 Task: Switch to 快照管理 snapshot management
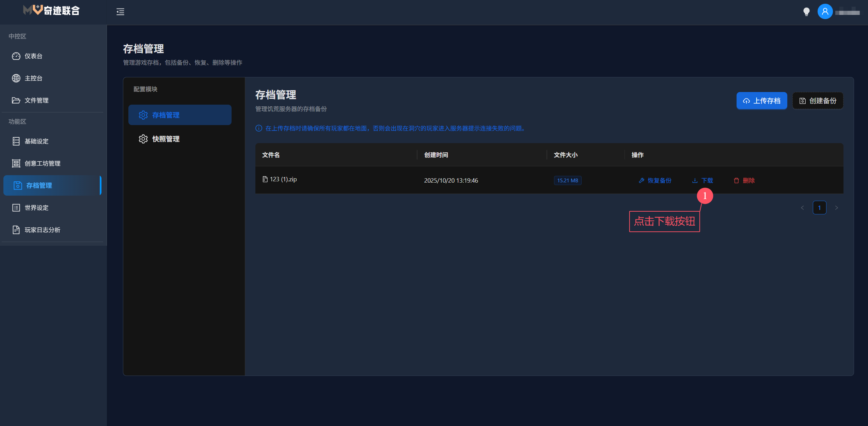166,139
